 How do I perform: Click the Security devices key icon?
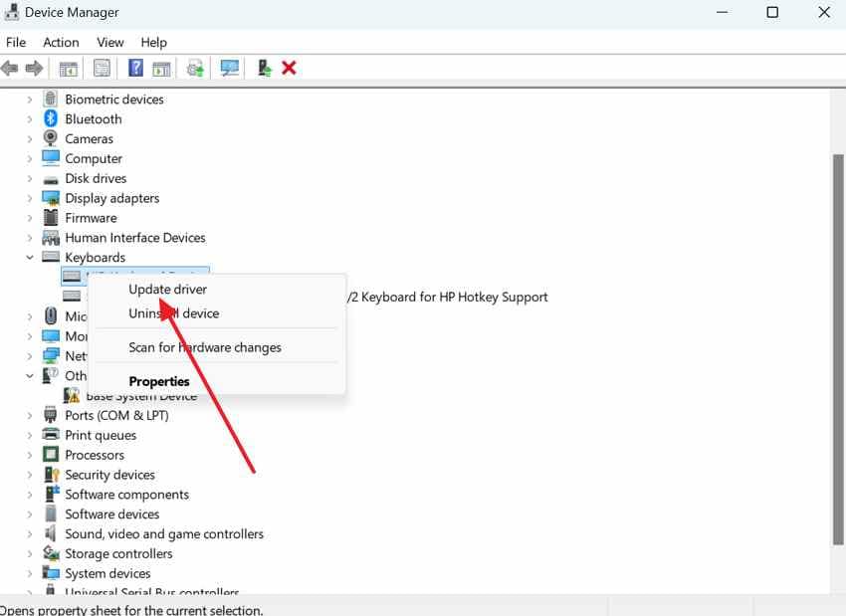tap(51, 474)
